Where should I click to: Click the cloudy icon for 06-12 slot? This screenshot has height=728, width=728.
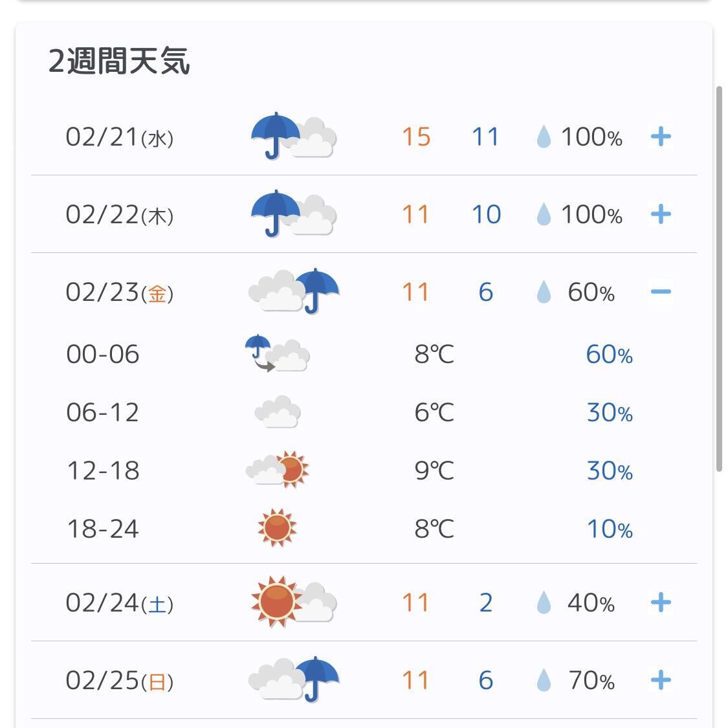coord(278,412)
